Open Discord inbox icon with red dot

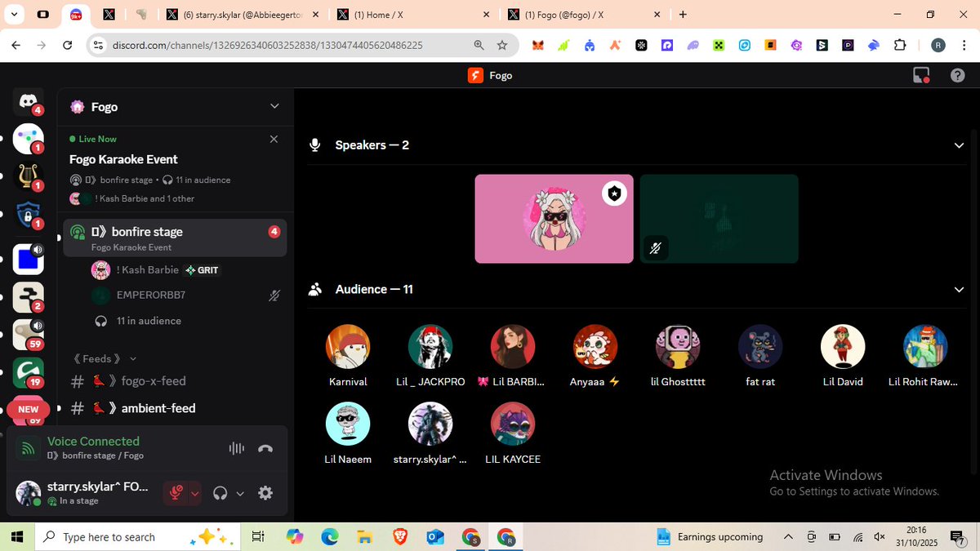(921, 75)
